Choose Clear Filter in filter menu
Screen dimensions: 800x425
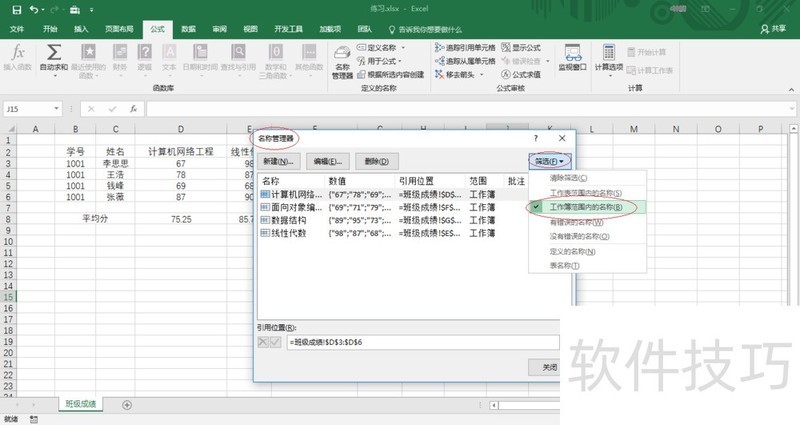coord(587,178)
